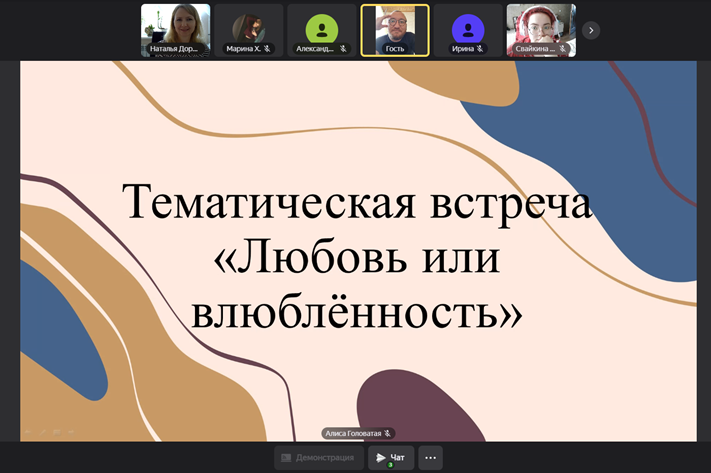The height and width of the screenshot is (473, 711).
Task: Click the muted mic icon beside Марина Х.
Action: [268, 48]
